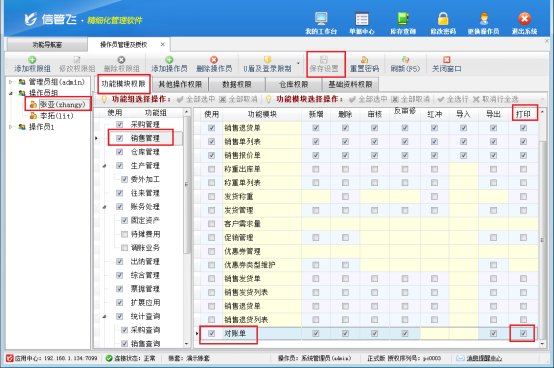Enable the 使用 checkbox for 发货管理

click(211, 210)
